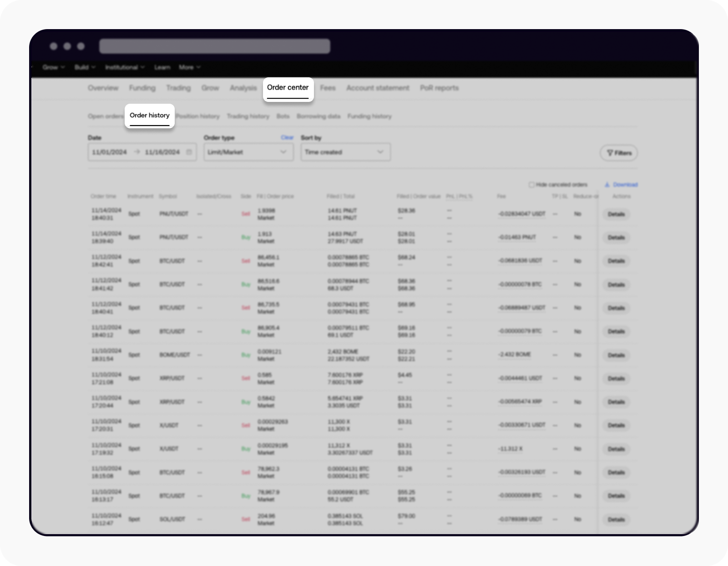The height and width of the screenshot is (566, 728).
Task: Click the Clear link above Order type
Action: pyautogui.click(x=287, y=137)
